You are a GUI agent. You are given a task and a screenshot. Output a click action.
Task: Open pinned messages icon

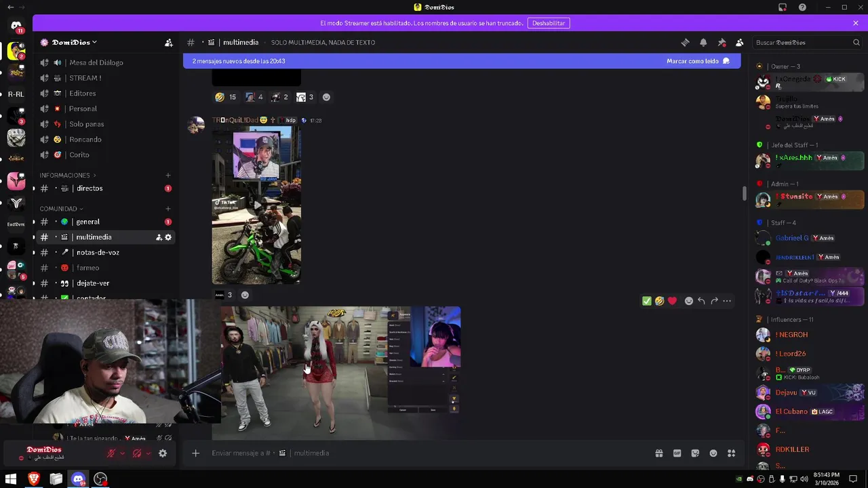click(x=722, y=42)
